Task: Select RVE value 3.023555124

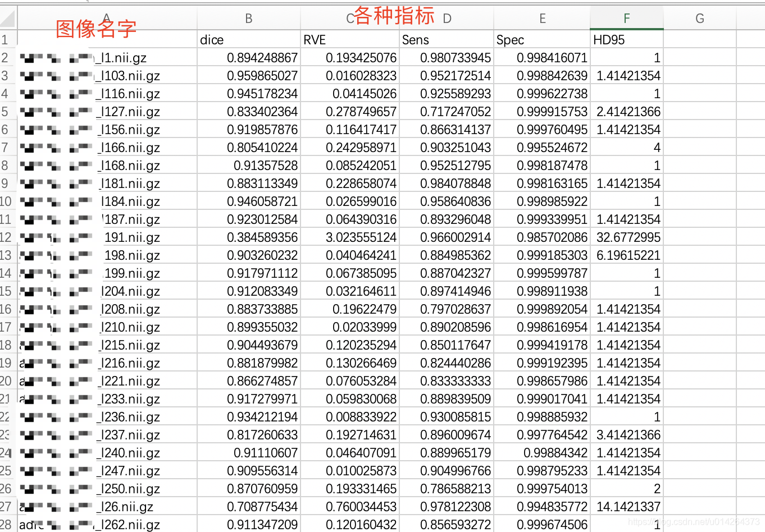Action: click(350, 237)
